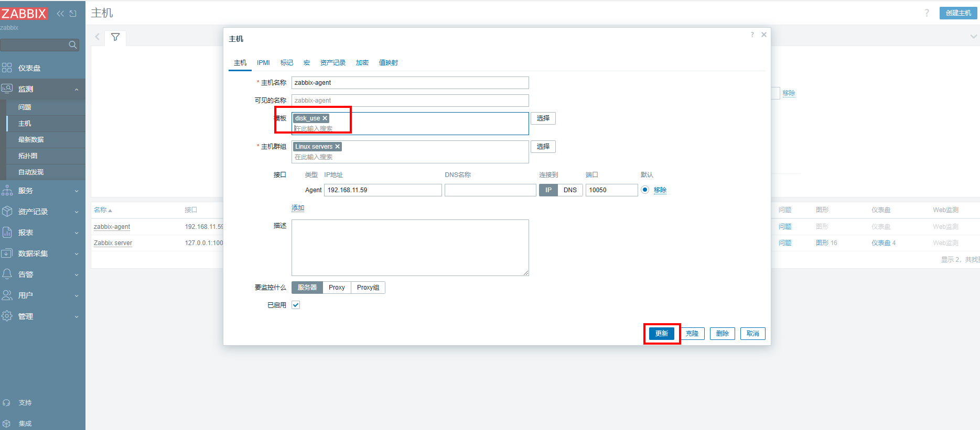The width and height of the screenshot is (980, 430).
Task: Click the Zabbix logo
Action: (x=24, y=14)
